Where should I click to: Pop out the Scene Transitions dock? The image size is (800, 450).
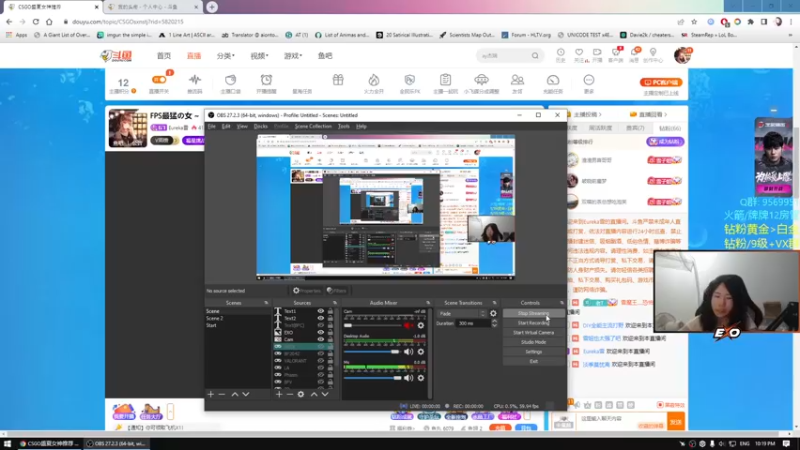[x=494, y=303]
